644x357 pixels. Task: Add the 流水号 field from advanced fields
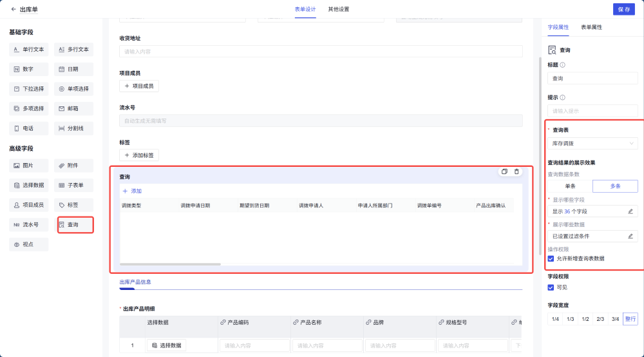(x=28, y=225)
